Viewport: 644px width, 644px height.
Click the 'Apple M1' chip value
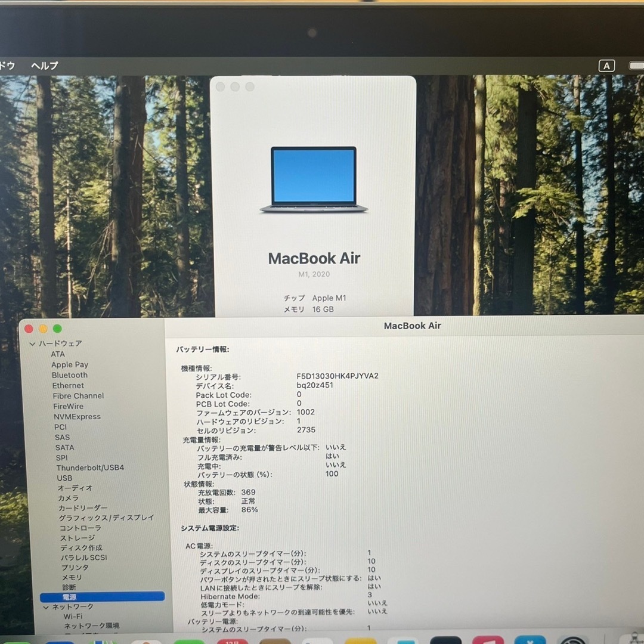[329, 298]
